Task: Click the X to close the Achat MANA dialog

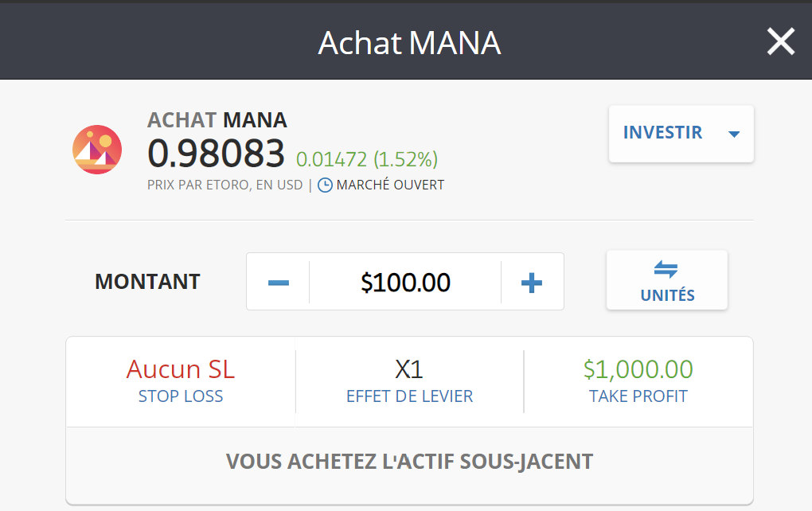Action: click(x=781, y=41)
